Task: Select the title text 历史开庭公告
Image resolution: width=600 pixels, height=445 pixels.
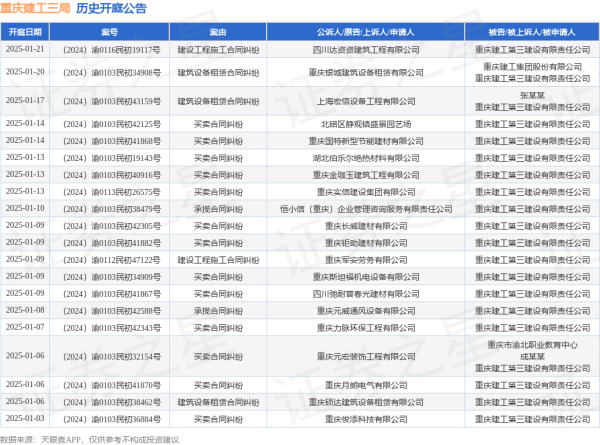Action: click(x=111, y=8)
